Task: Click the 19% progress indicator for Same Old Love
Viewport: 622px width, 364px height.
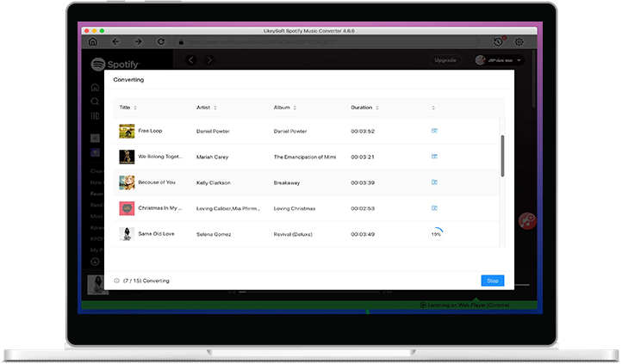Action: tap(436, 233)
